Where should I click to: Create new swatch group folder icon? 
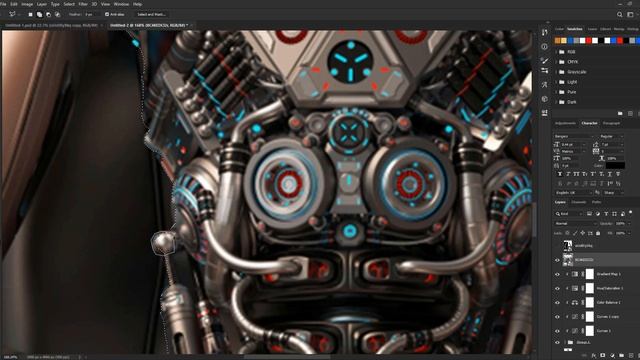tap(620, 113)
